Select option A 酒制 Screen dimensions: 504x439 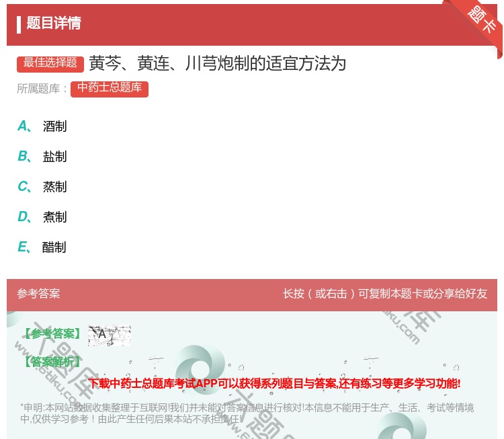(42, 126)
